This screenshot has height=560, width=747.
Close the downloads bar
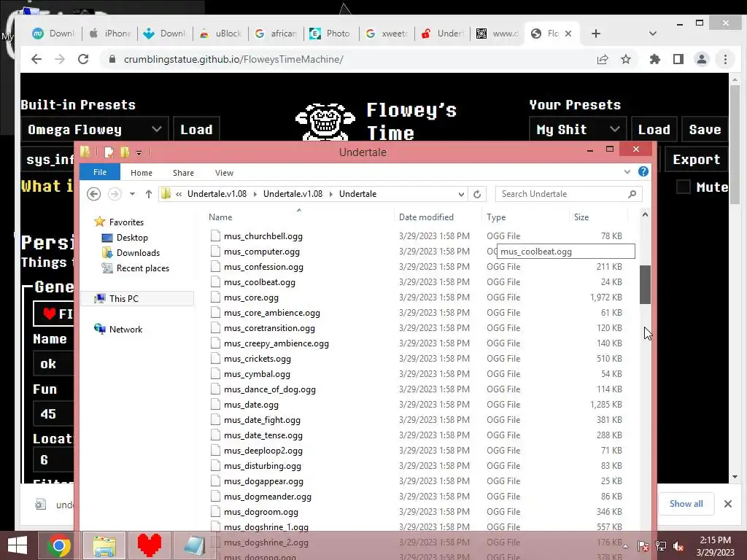pos(728,503)
